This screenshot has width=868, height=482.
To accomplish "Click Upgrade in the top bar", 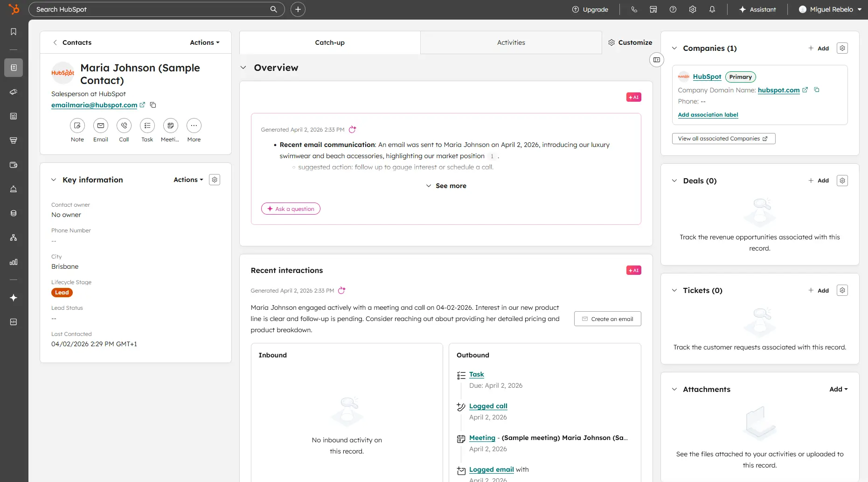I will (590, 9).
